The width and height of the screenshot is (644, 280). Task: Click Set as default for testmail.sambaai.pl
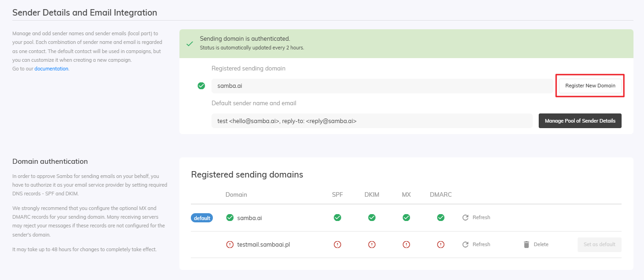pos(599,244)
